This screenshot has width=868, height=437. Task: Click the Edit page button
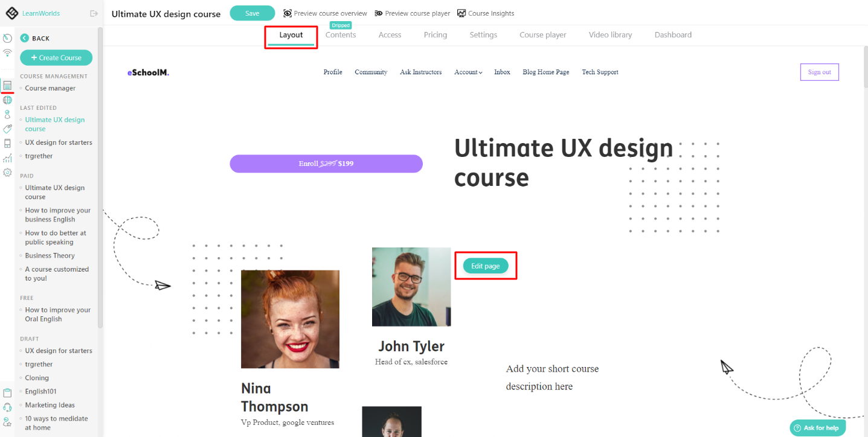tap(485, 266)
